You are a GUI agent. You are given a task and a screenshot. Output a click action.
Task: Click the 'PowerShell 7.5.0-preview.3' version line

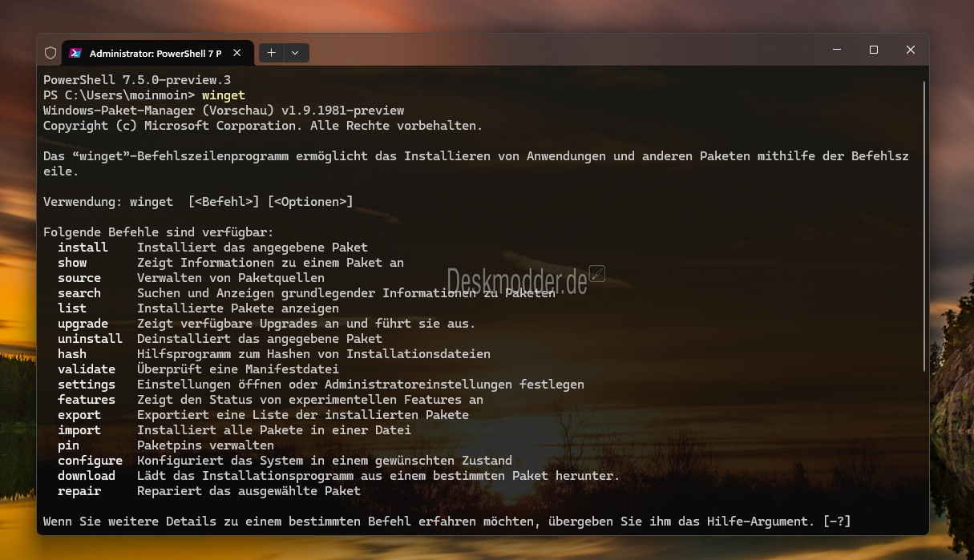pyautogui.click(x=137, y=80)
